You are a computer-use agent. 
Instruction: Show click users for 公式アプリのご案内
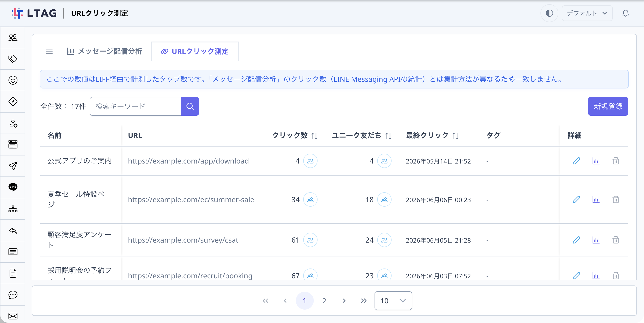(310, 161)
